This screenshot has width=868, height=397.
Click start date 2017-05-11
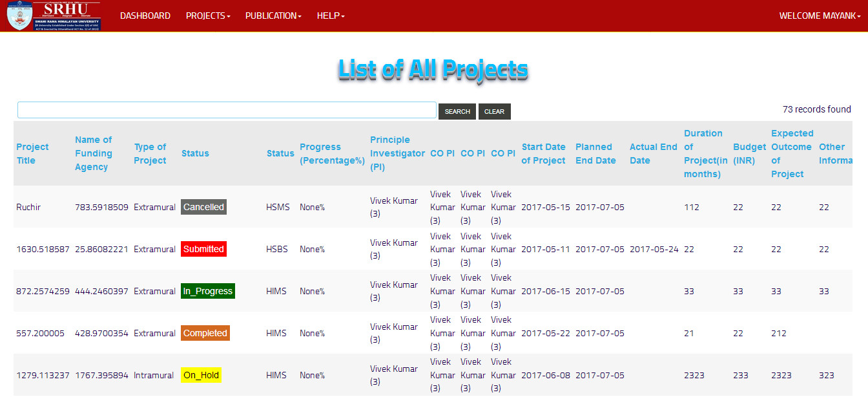(546, 249)
